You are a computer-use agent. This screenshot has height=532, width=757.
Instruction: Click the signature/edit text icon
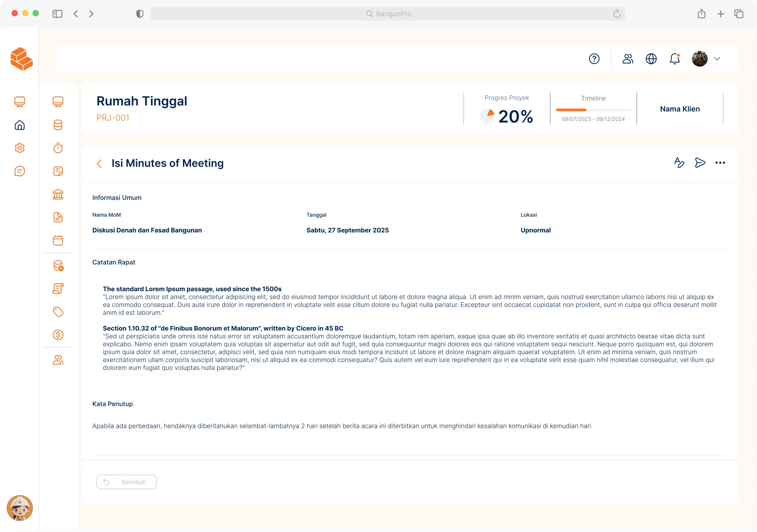679,163
